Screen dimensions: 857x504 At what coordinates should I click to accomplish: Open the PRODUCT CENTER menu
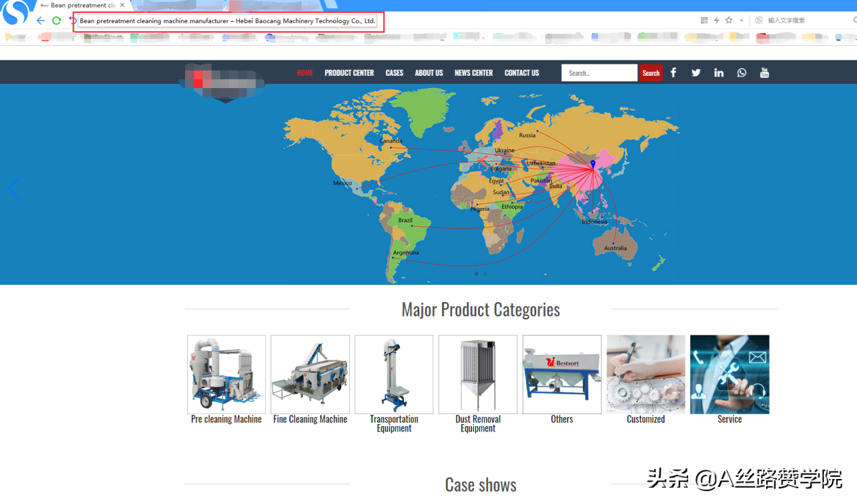point(349,73)
